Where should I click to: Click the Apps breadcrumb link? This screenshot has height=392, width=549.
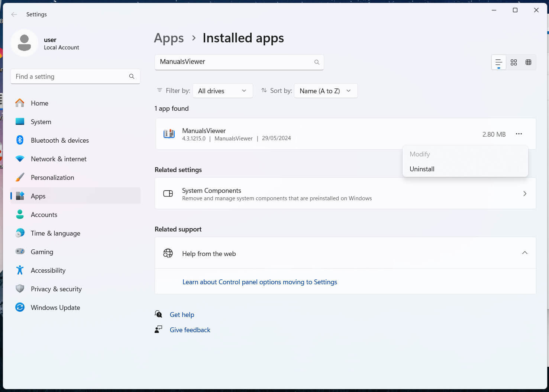pos(169,38)
